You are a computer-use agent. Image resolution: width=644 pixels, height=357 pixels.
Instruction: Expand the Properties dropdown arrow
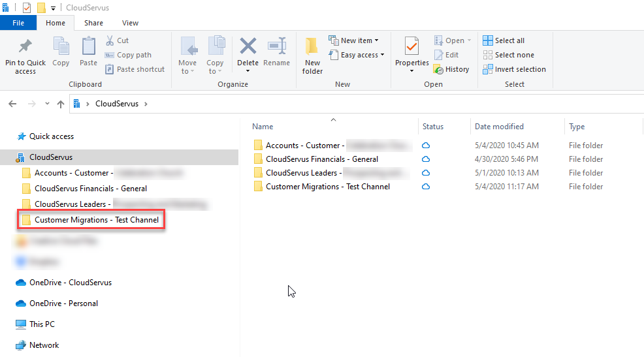pyautogui.click(x=411, y=71)
